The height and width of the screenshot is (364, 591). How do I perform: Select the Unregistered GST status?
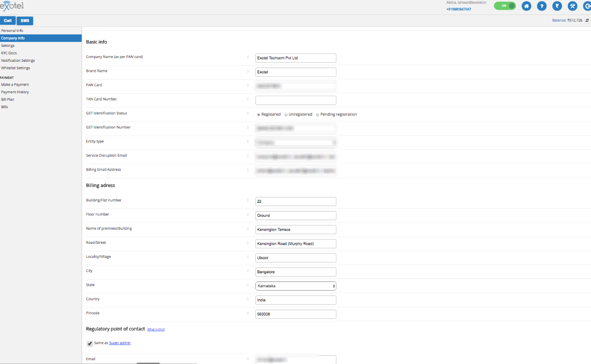(x=286, y=114)
